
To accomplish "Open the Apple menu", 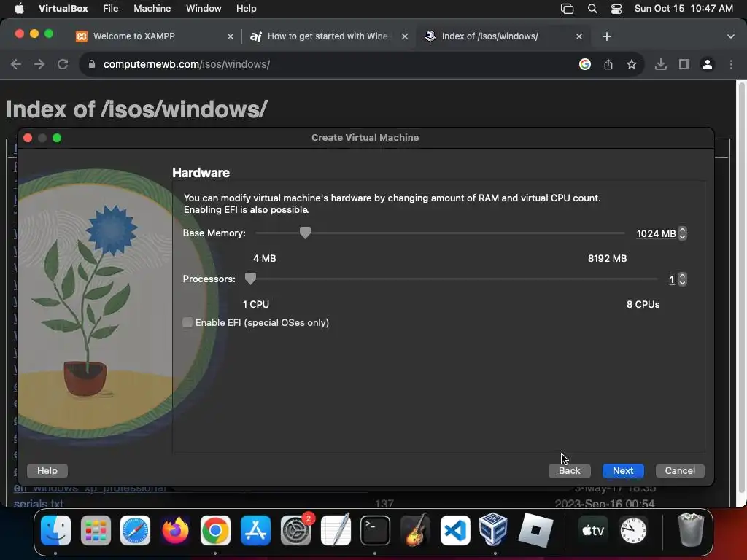I will click(x=19, y=9).
